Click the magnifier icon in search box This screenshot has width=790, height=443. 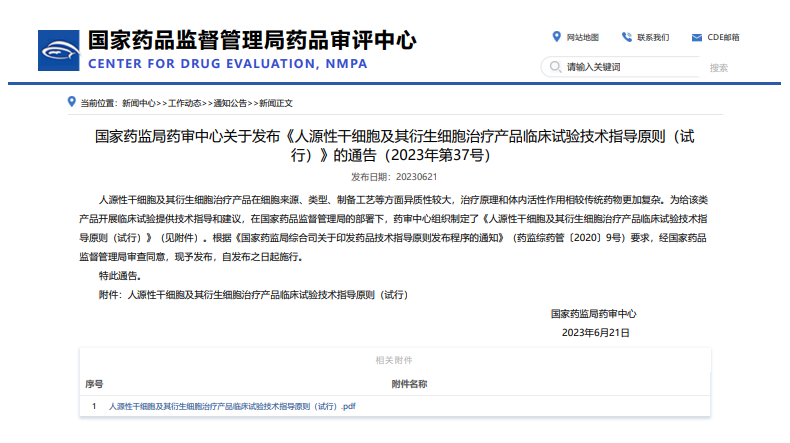tap(555, 67)
